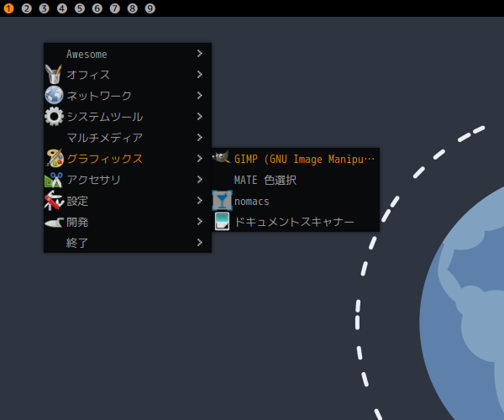Screen dimensions: 504x420
Task: Switch to workspace tag 8
Action: (133, 8)
